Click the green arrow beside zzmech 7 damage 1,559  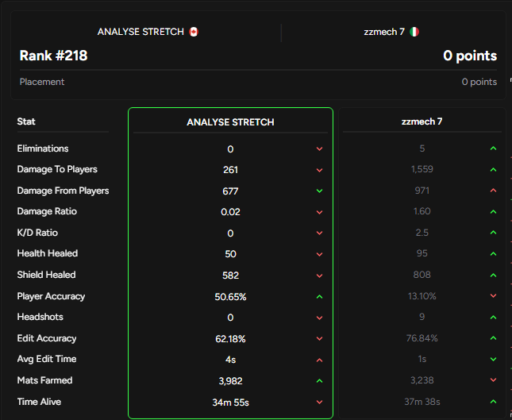pos(494,169)
